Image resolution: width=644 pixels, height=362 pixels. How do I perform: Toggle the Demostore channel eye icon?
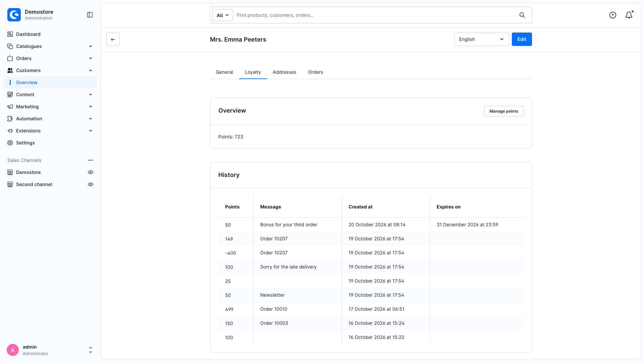[91, 172]
